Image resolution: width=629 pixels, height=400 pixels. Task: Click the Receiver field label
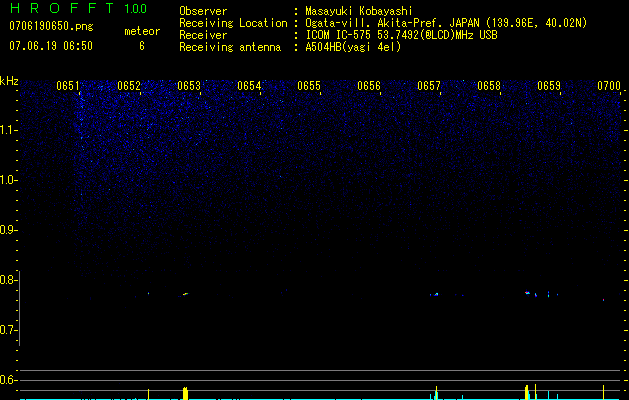[x=203, y=35]
